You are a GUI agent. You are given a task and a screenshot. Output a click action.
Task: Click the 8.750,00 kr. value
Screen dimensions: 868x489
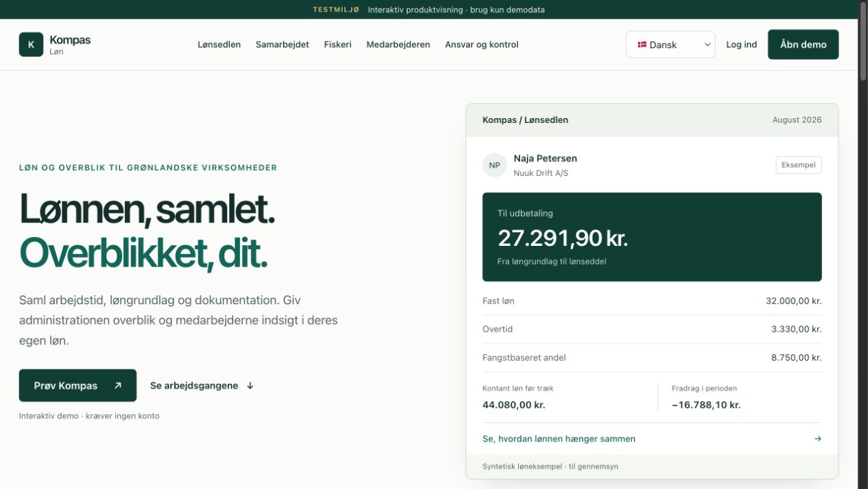point(796,358)
